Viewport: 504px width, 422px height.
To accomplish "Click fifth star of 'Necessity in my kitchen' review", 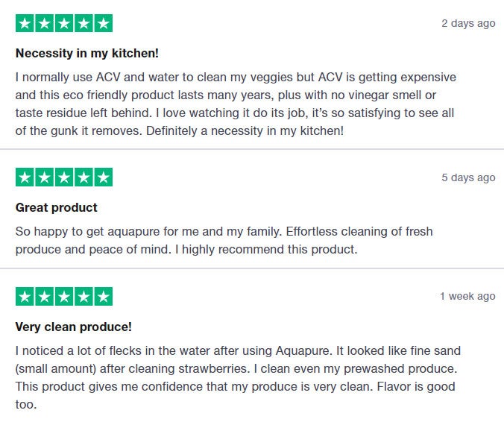I will [x=103, y=23].
